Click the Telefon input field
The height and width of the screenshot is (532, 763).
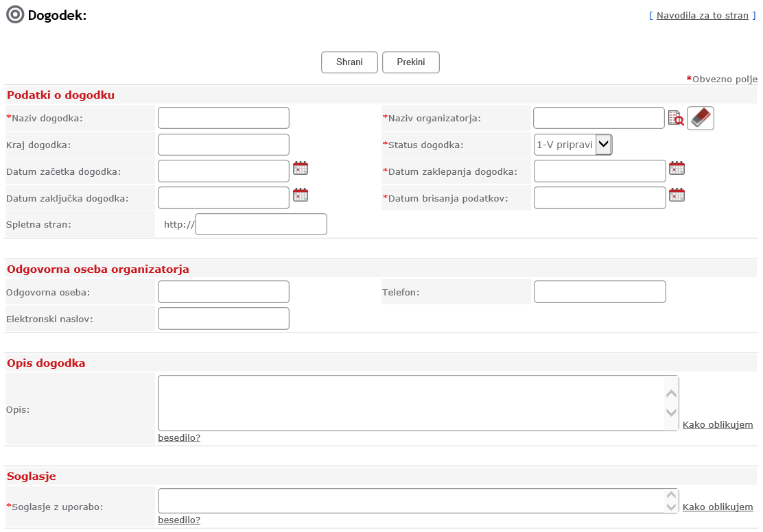pos(600,292)
